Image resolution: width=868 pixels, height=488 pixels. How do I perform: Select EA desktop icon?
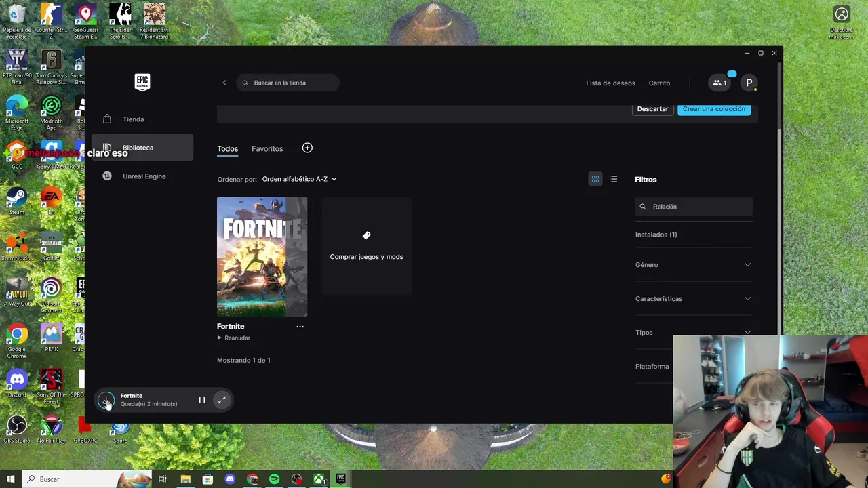51,201
